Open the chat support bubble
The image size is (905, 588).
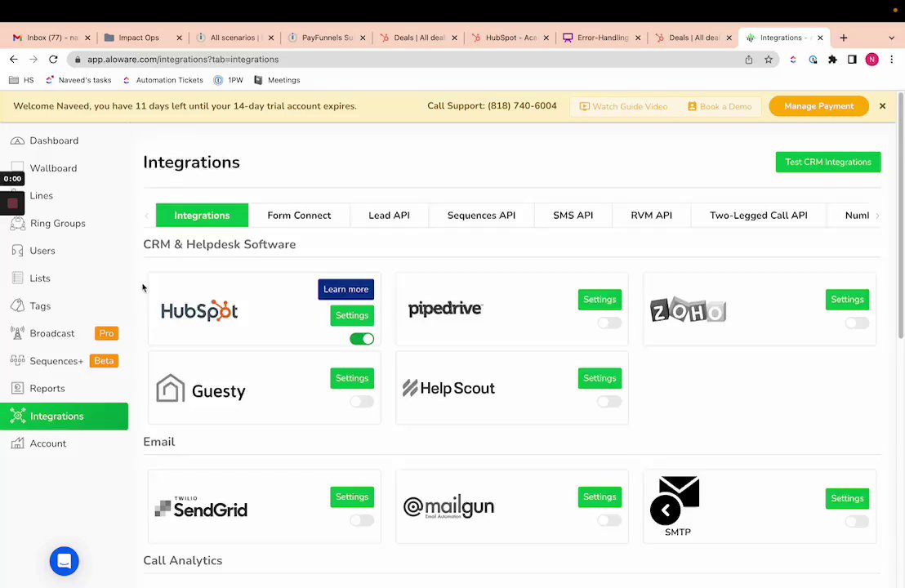coord(64,561)
